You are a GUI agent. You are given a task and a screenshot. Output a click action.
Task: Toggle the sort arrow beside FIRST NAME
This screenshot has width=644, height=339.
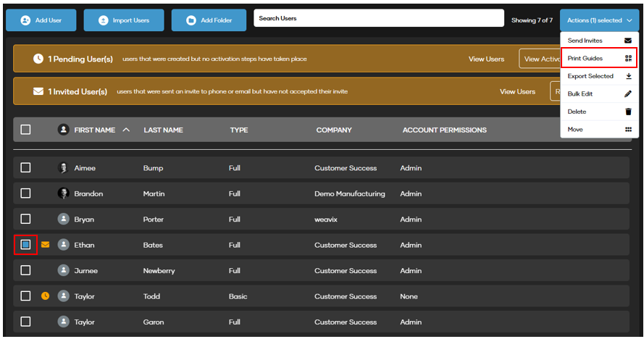(126, 130)
